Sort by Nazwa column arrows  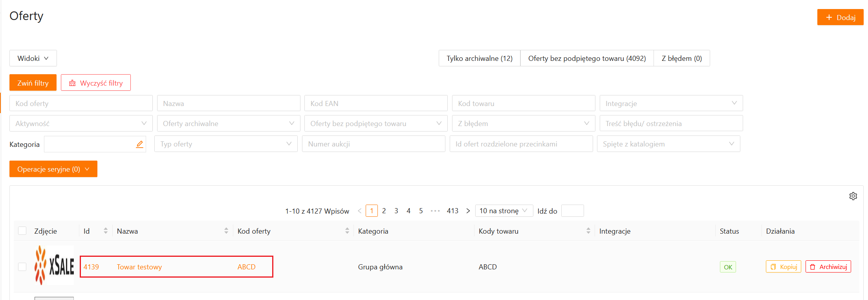click(x=226, y=231)
